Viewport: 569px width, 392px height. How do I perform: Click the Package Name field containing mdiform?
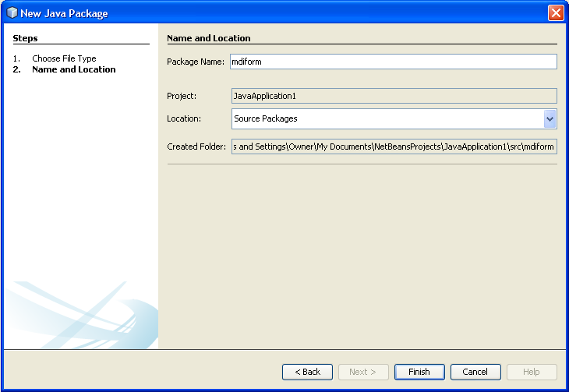[394, 62]
